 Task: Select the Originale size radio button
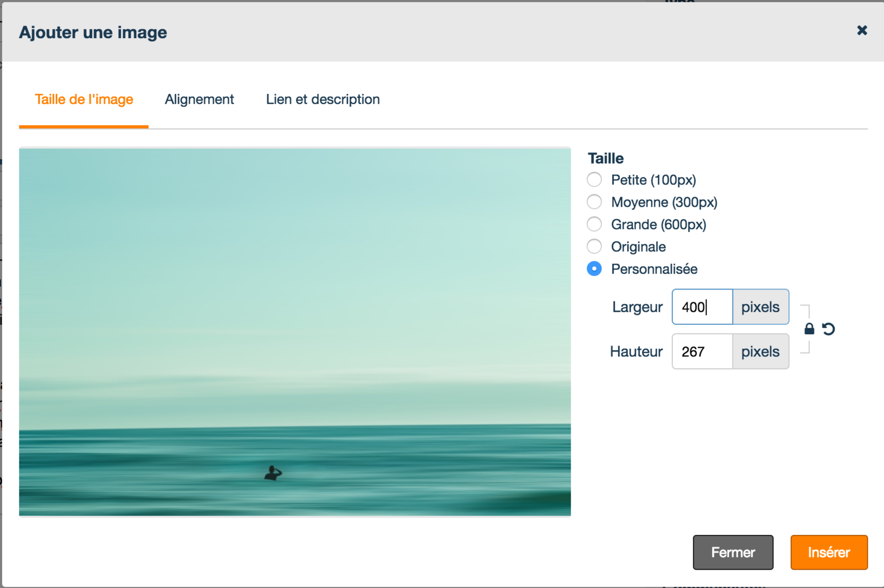tap(594, 246)
